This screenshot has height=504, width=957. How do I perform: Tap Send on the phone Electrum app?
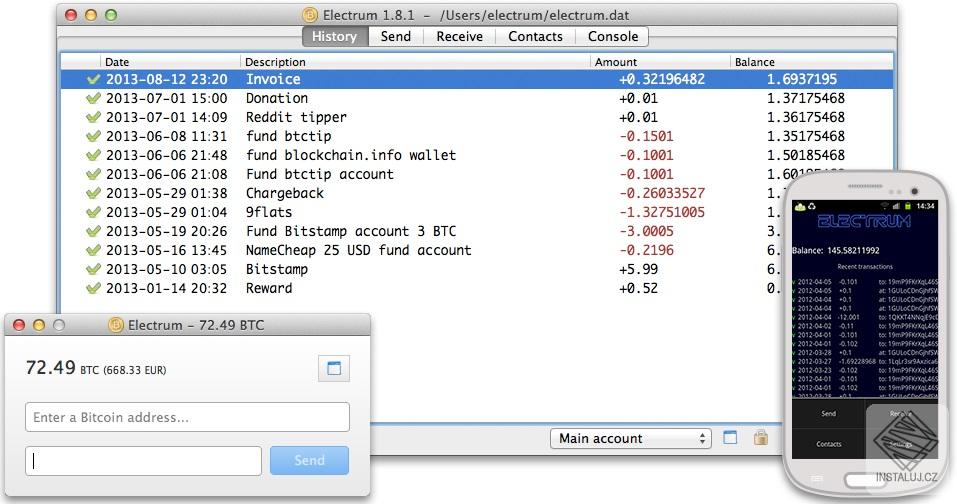828,414
